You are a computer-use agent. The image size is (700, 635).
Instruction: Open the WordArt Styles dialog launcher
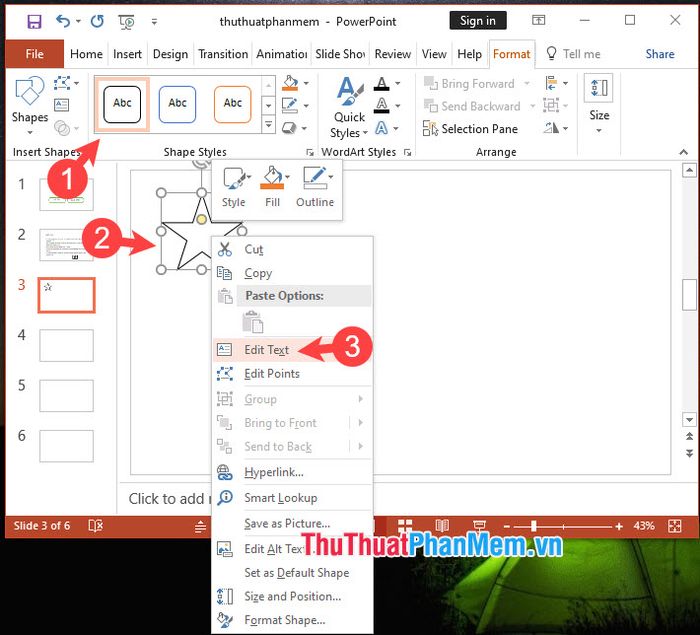[407, 153]
